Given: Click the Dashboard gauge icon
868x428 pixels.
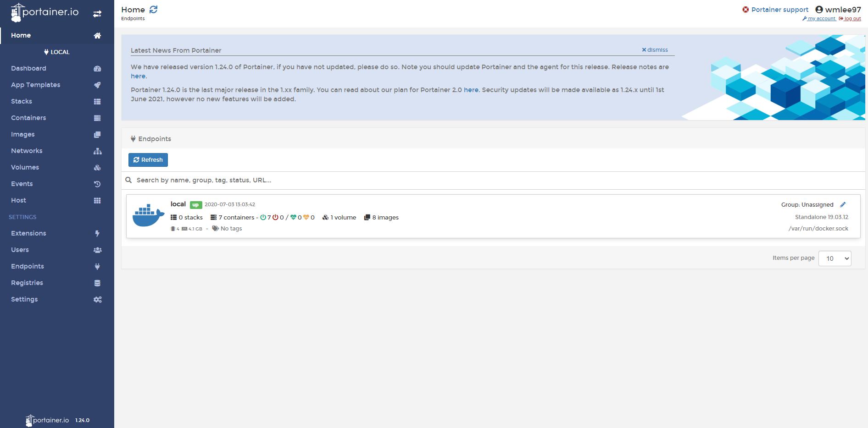Looking at the screenshot, I should tap(97, 68).
